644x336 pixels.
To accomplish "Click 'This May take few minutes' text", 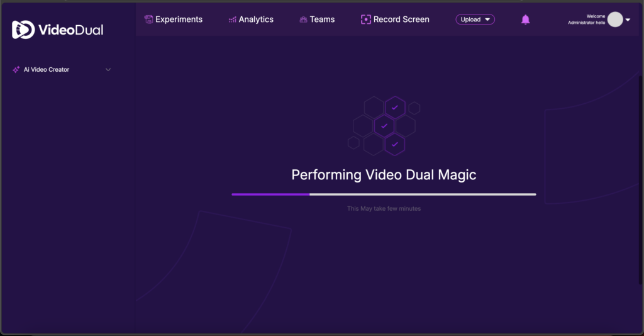I will pyautogui.click(x=384, y=209).
